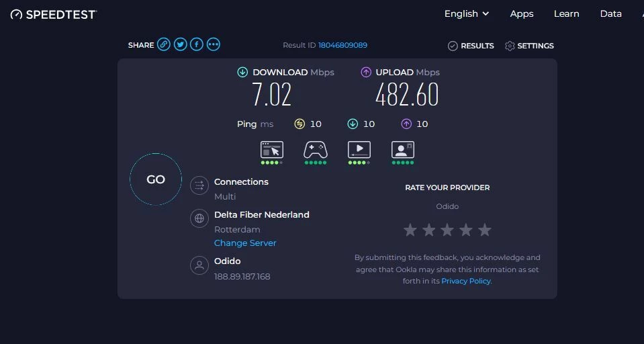Copy the share link icon
Viewport: 644px width, 344px height.
click(x=163, y=44)
